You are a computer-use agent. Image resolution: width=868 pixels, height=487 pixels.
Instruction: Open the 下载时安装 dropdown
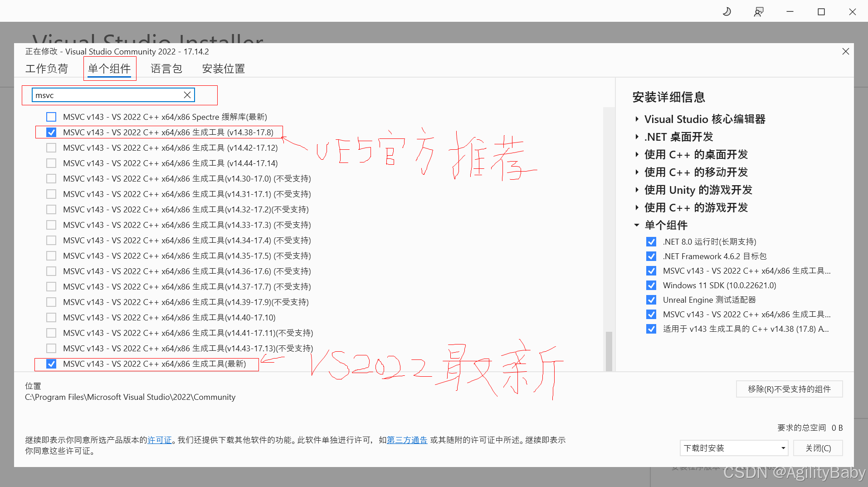click(x=734, y=448)
